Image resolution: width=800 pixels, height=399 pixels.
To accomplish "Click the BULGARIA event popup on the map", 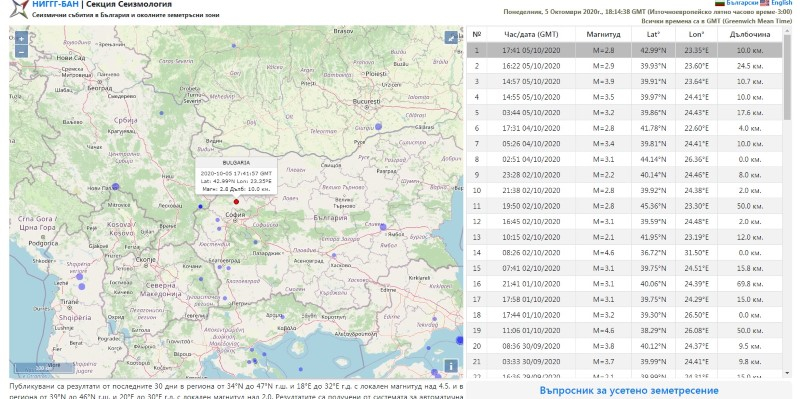I will coord(236,176).
